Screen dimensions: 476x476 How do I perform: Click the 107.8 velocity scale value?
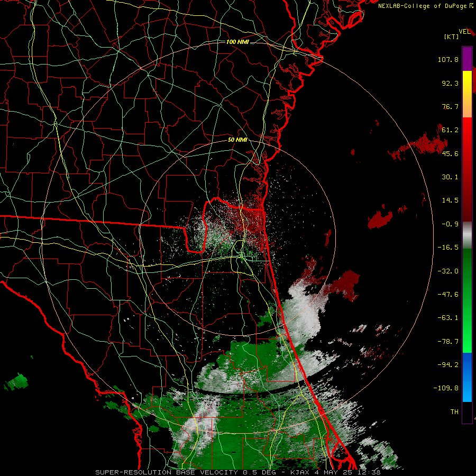click(448, 59)
